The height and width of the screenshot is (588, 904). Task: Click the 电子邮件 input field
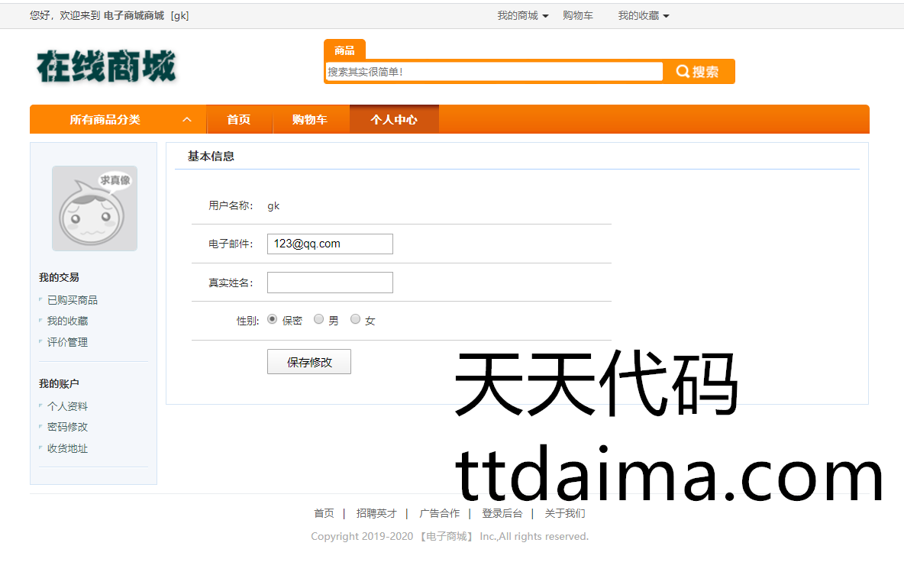tap(330, 244)
